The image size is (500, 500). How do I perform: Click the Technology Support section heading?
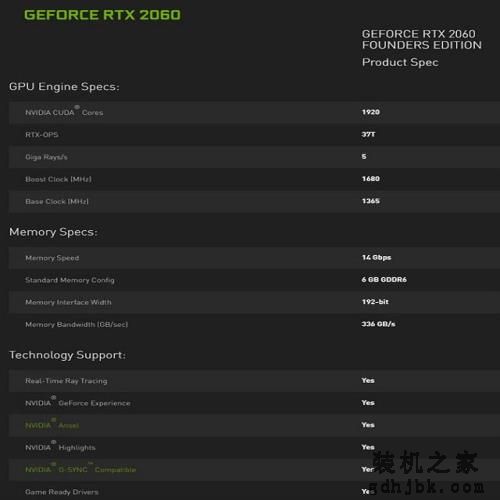click(x=67, y=355)
